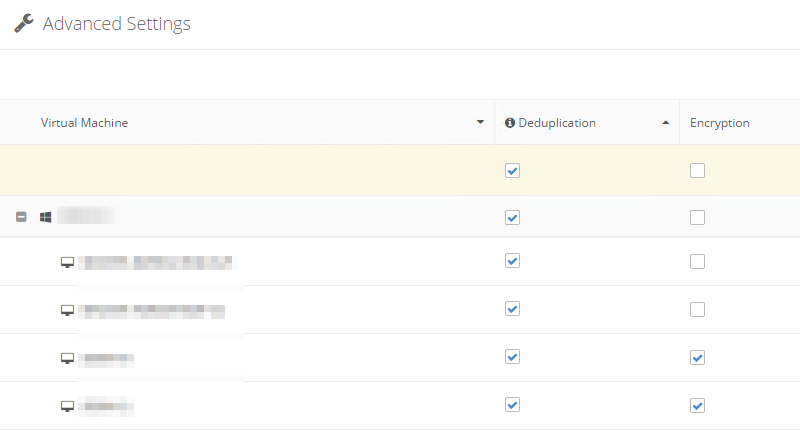
Task: Click the Windows logo icon in group row
Action: [45, 217]
